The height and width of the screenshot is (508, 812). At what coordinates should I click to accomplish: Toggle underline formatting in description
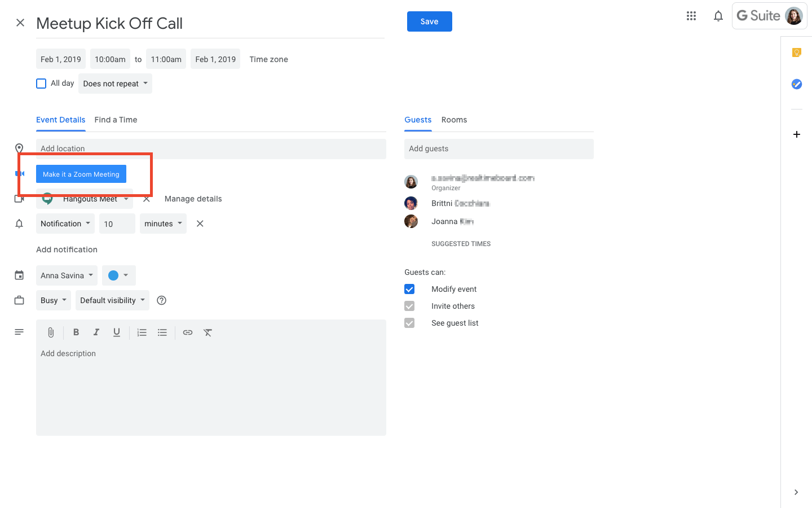117,332
